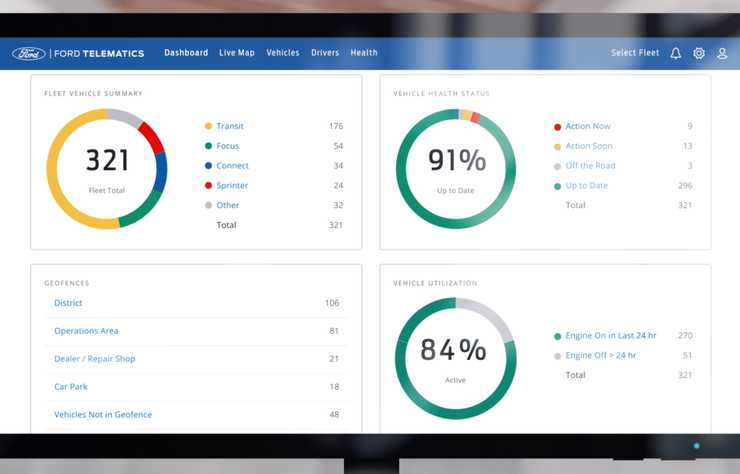Viewport: 740px width, 474px height.
Task: Click the Transit count 176
Action: pyautogui.click(x=336, y=126)
